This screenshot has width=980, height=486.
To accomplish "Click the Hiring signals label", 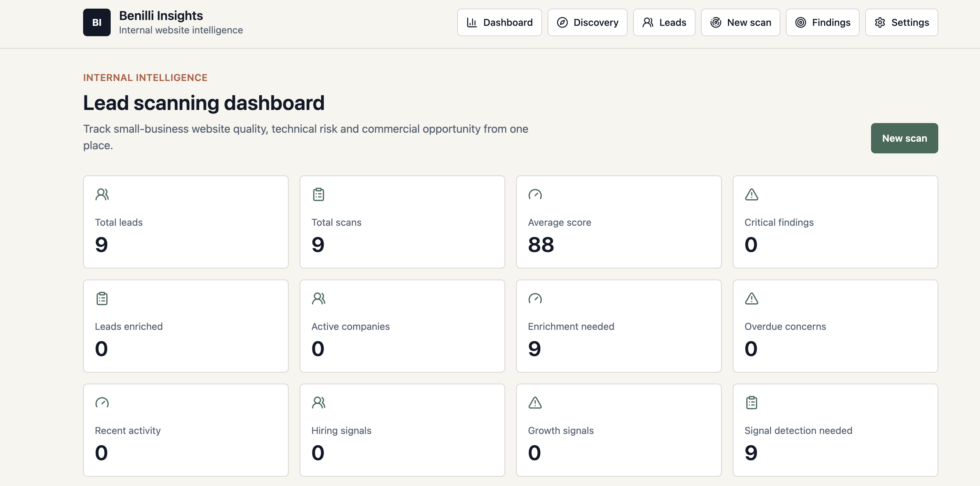I will tap(341, 431).
